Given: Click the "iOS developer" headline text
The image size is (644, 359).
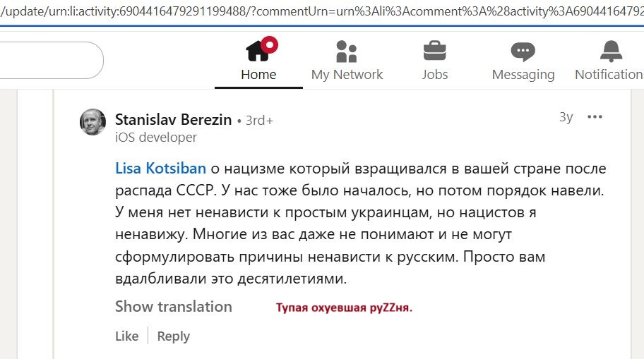Looking at the screenshot, I should (156, 138).
